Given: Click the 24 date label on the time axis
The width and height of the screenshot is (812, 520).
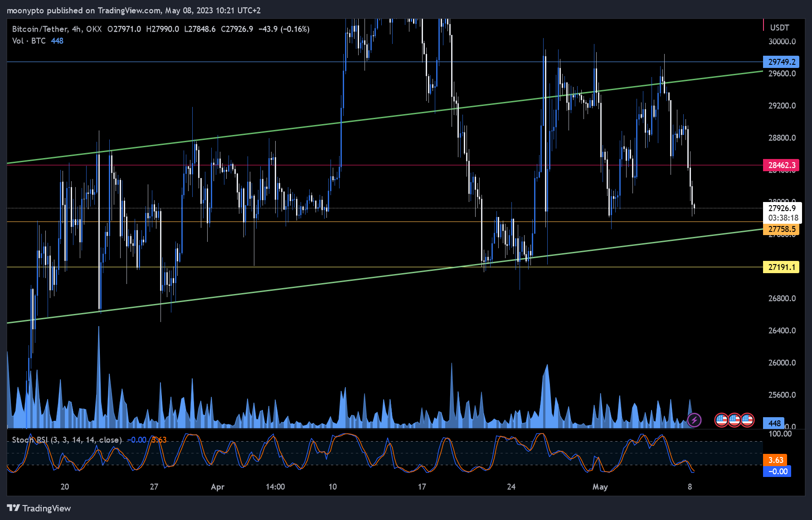Looking at the screenshot, I should pos(511,487).
